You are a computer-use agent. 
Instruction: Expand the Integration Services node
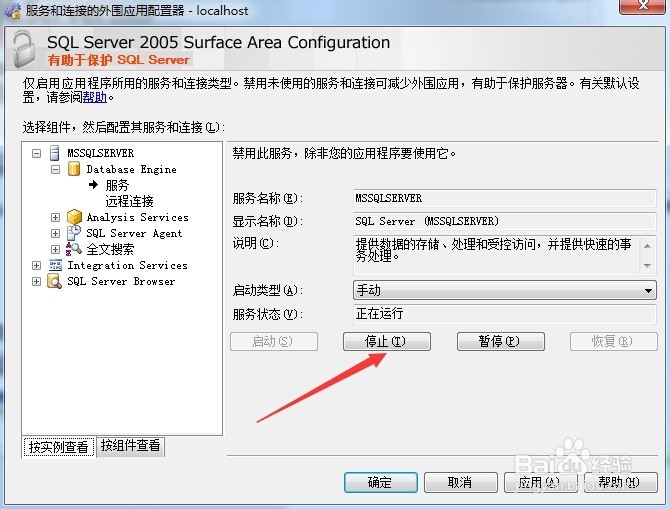pyautogui.click(x=36, y=265)
